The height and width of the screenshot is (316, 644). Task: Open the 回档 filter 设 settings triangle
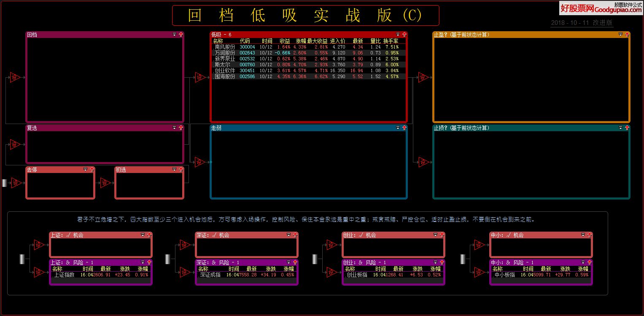[x=15, y=77]
